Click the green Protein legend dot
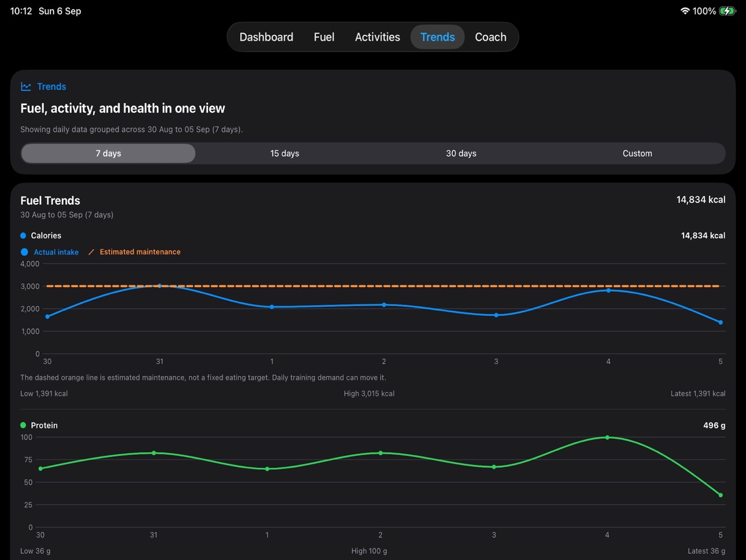Viewport: 746px width, 560px height. point(23,425)
